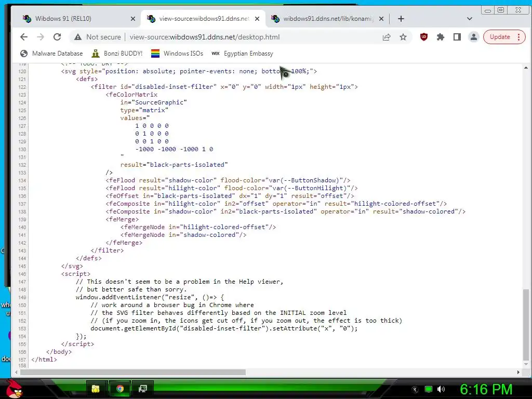Viewport: 532px width, 399px height.
Task: Open the Malware Database bookmark
Action: [x=51, y=54]
